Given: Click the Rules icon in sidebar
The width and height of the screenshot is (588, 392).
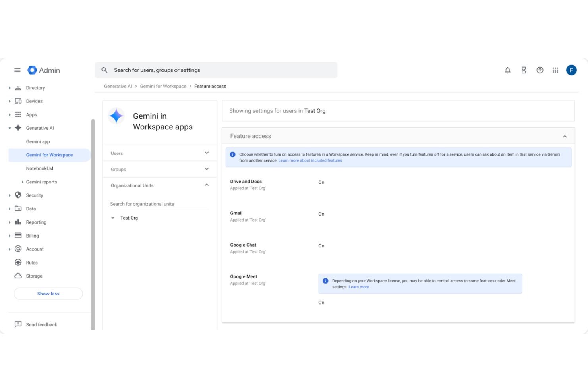Looking at the screenshot, I should pyautogui.click(x=18, y=263).
